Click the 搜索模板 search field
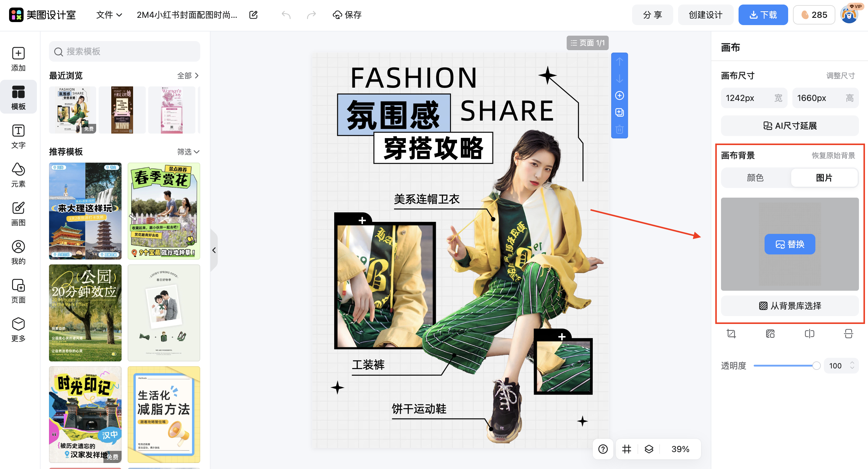This screenshot has height=469, width=868. point(125,51)
